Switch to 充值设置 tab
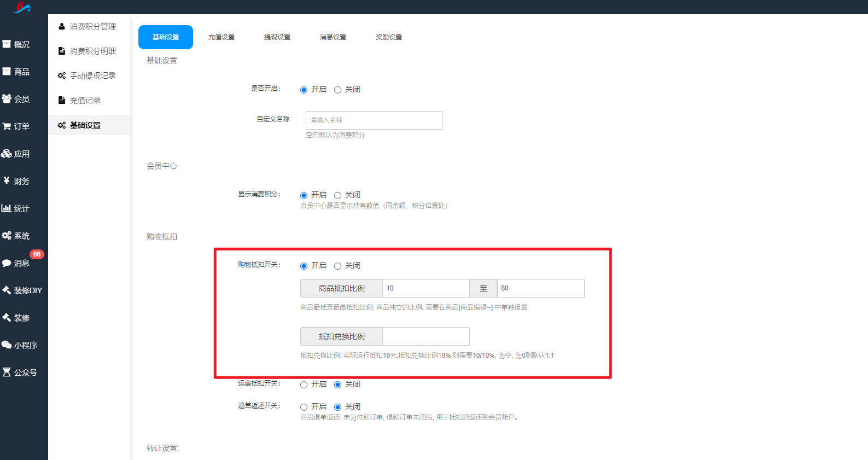Viewport: 868px width, 460px height. coord(222,37)
